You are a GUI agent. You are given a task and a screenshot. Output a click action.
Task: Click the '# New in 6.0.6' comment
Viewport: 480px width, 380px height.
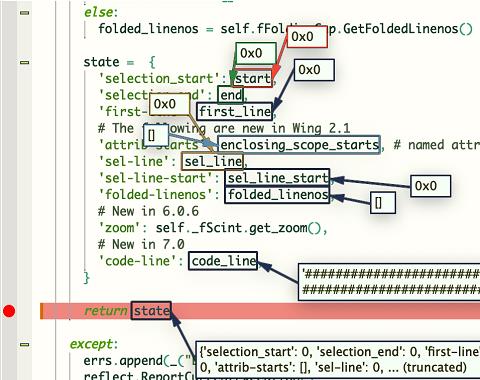148,211
